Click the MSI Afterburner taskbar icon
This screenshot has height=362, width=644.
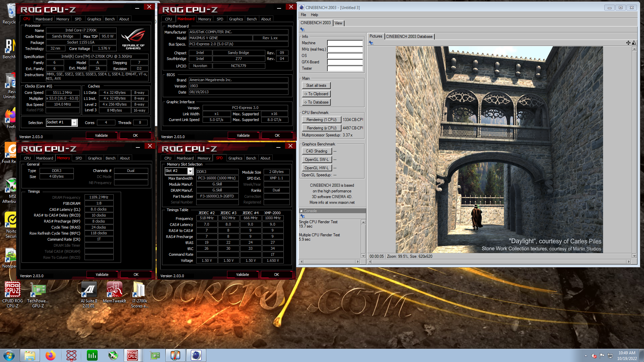(113, 355)
